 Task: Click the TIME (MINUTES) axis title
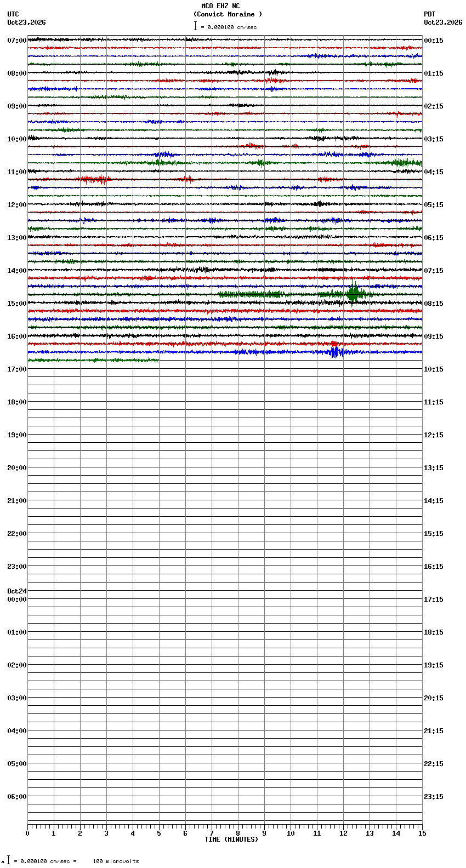[x=231, y=840]
